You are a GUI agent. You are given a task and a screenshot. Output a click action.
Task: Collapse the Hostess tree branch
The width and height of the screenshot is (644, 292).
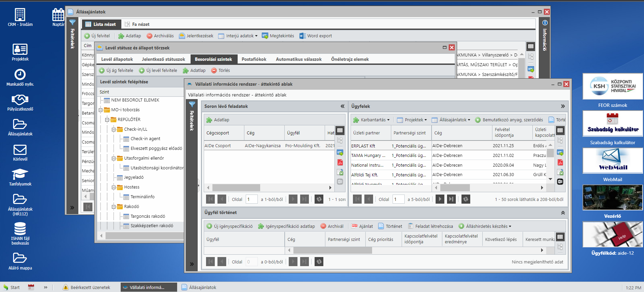(x=114, y=187)
